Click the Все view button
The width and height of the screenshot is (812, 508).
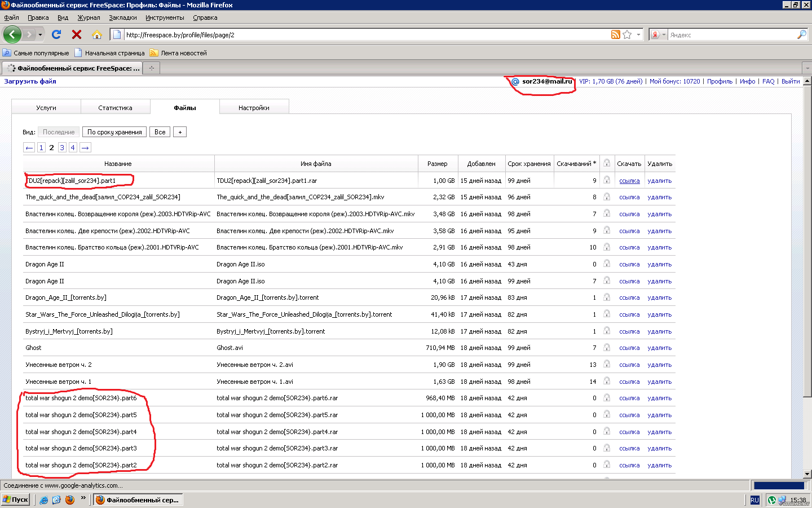(160, 132)
